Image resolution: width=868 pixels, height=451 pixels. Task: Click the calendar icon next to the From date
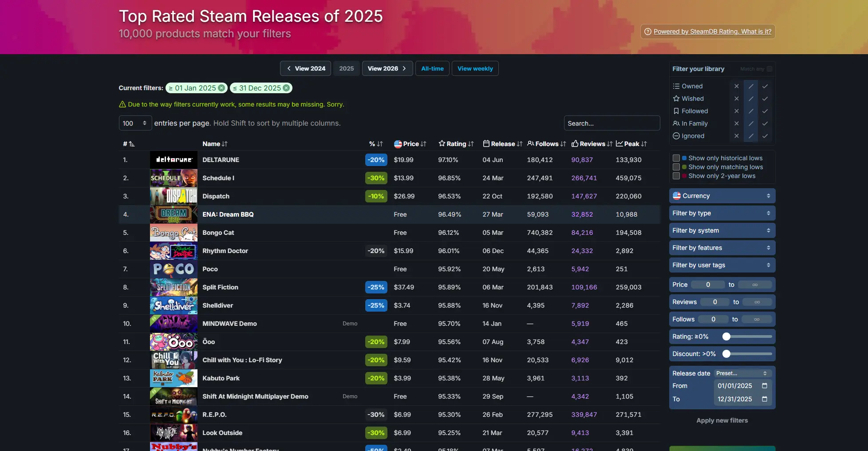(765, 386)
